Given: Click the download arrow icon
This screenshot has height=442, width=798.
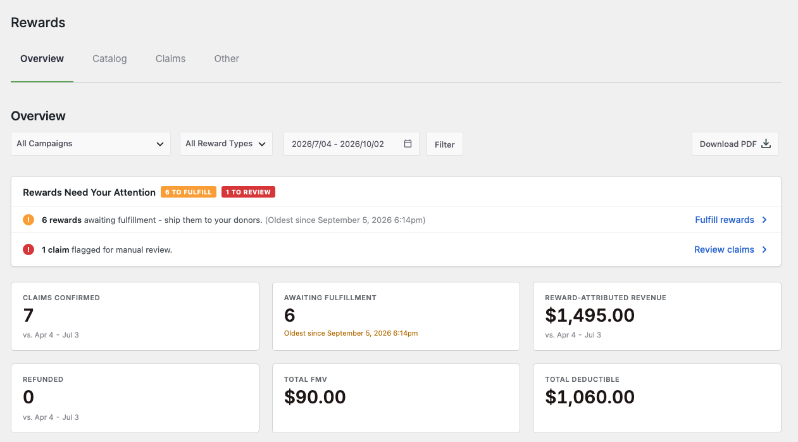Looking at the screenshot, I should [x=766, y=144].
